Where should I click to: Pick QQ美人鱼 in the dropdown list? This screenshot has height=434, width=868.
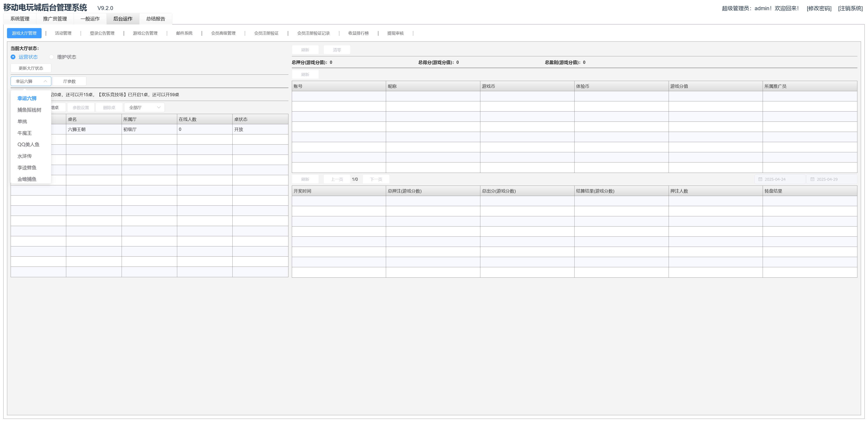click(28, 145)
